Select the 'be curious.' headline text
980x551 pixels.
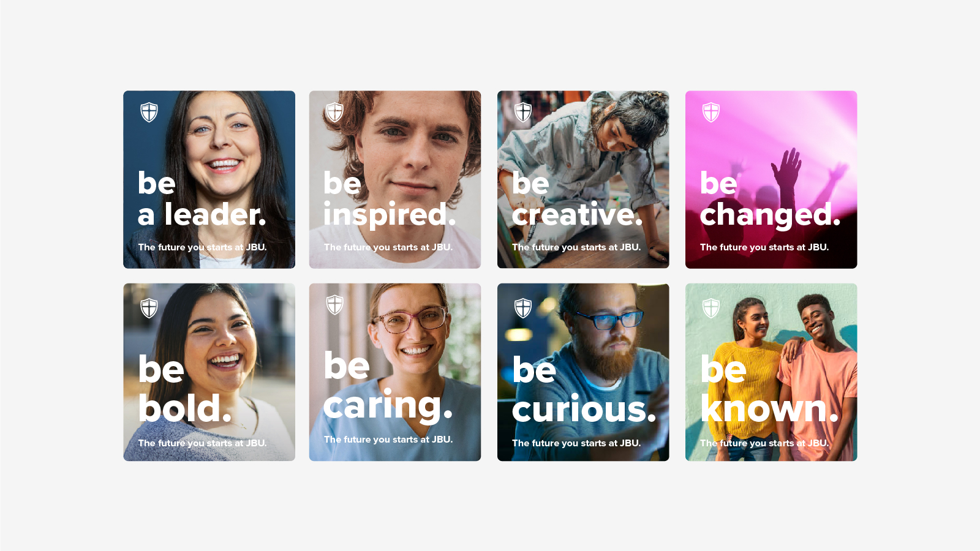coord(584,389)
